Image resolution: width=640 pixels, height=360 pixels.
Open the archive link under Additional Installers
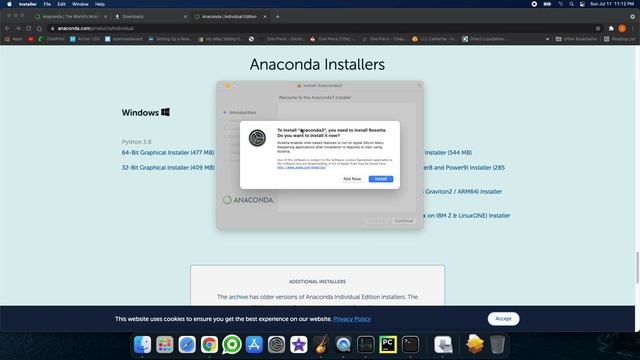(238, 297)
